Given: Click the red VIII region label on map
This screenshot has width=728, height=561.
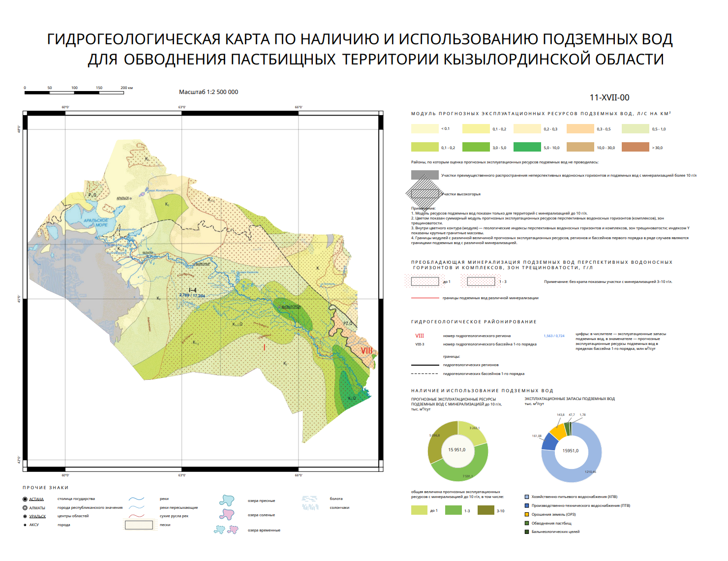Looking at the screenshot, I should (366, 351).
